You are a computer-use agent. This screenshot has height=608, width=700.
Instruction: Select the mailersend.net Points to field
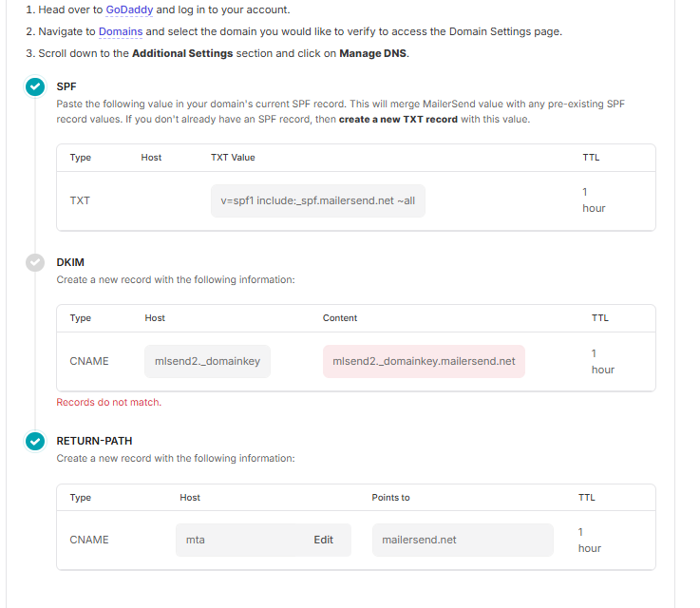pyautogui.click(x=462, y=540)
